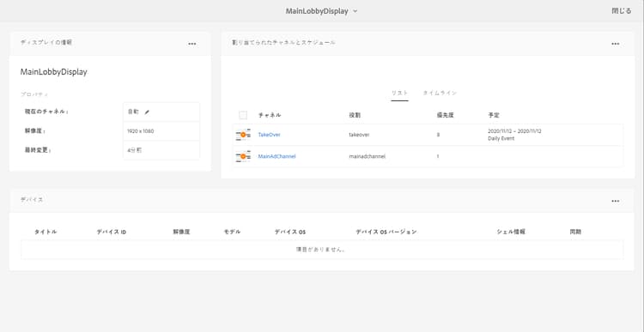Click the TakeOver channel thumbnail icon

coord(243,135)
